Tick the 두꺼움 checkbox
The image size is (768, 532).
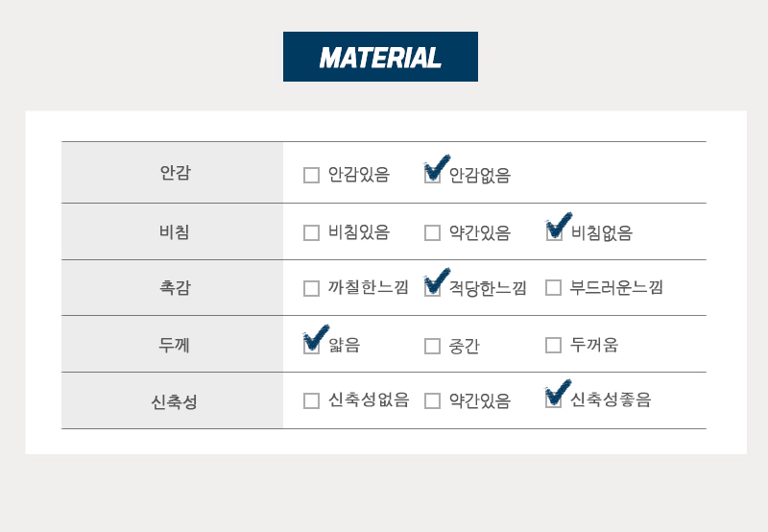click(554, 345)
